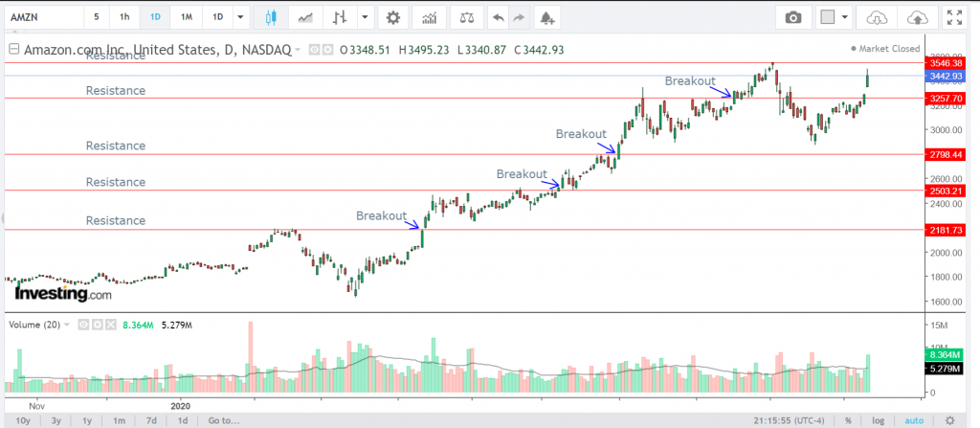The height and width of the screenshot is (428, 980).
Task: Enter fullscreen mode for the chart
Action: click(952, 17)
